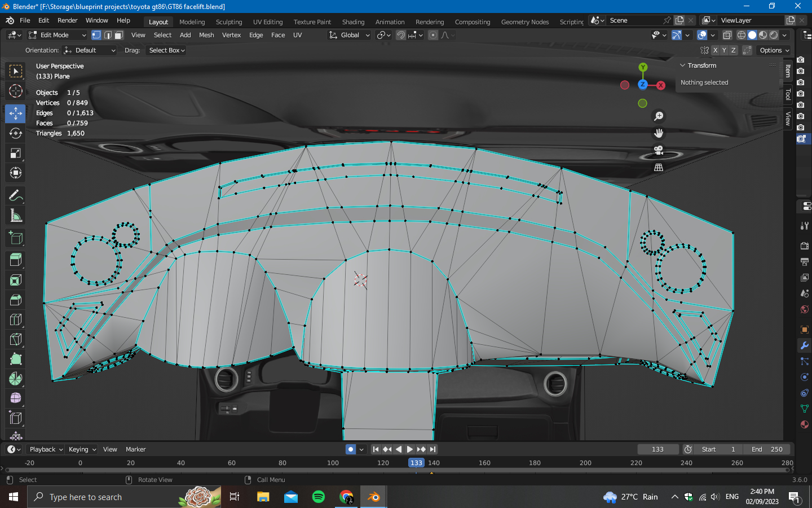Select the Bevel tool

(15, 300)
